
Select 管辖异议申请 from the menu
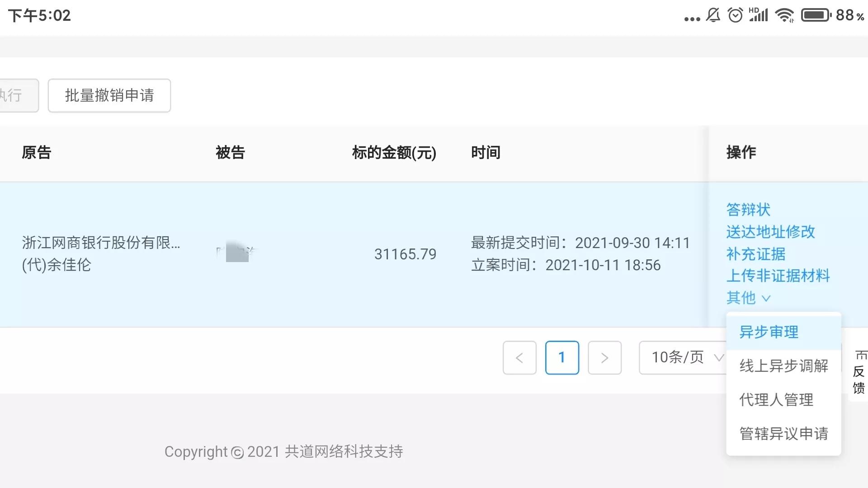point(783,433)
